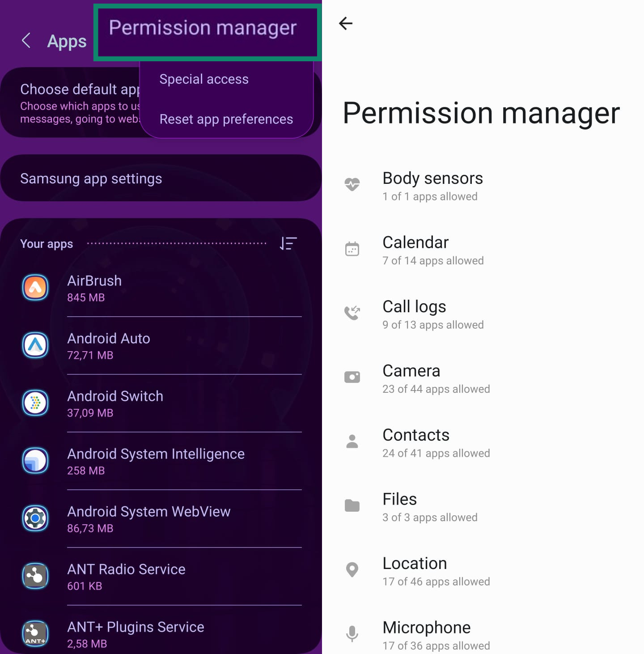
Task: Click the Android System WebView gear icon
Action: coord(35,518)
